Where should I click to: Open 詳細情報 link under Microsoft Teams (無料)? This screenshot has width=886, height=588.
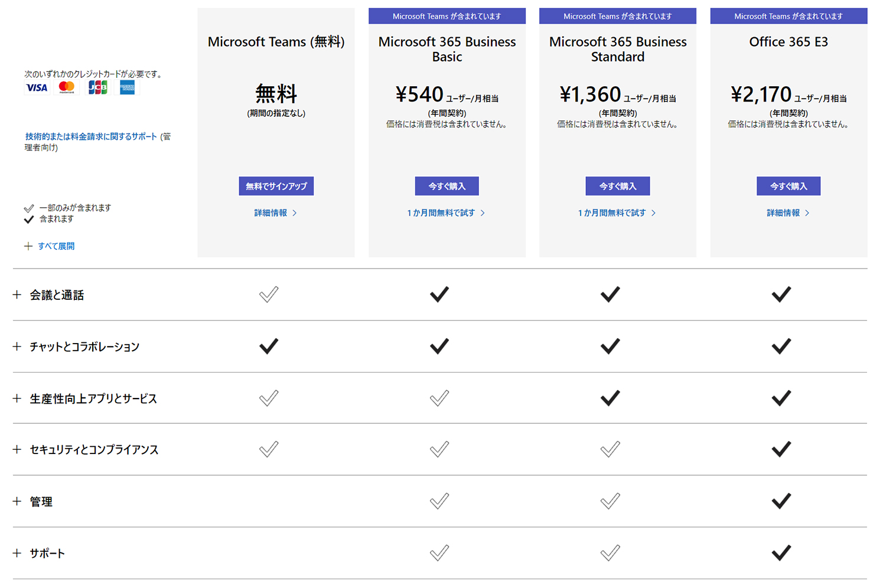click(x=276, y=213)
